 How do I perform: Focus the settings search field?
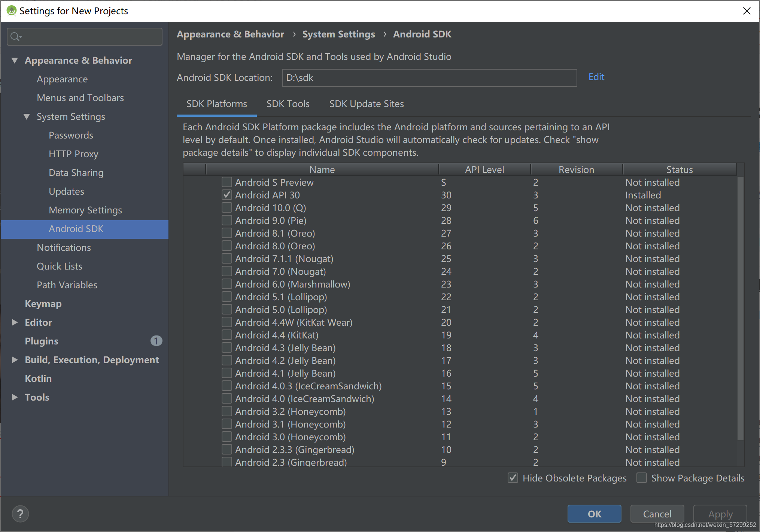(x=85, y=37)
